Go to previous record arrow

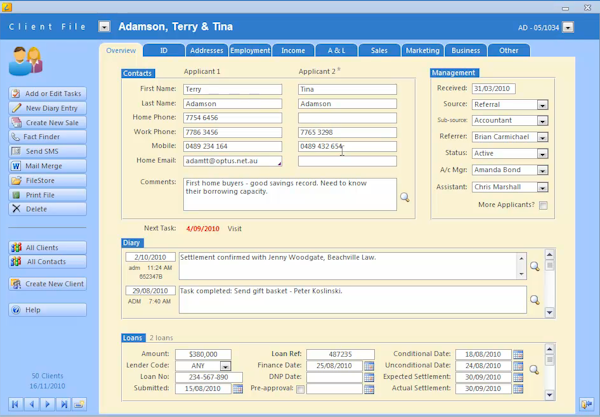(31, 404)
